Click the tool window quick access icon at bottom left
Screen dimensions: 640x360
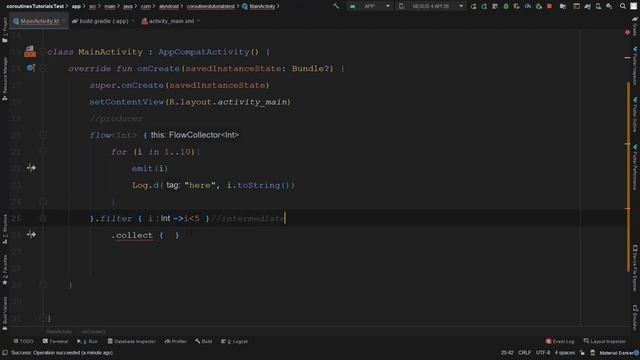click(x=5, y=353)
